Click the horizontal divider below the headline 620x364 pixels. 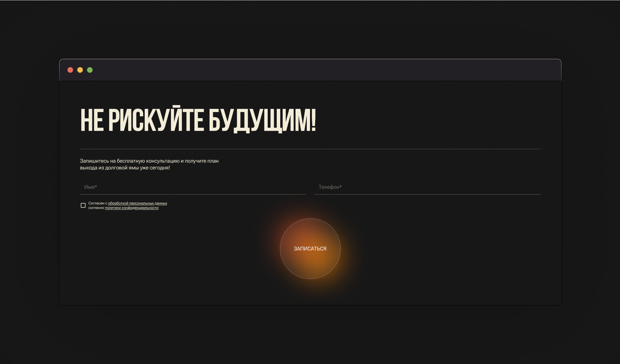[310, 149]
